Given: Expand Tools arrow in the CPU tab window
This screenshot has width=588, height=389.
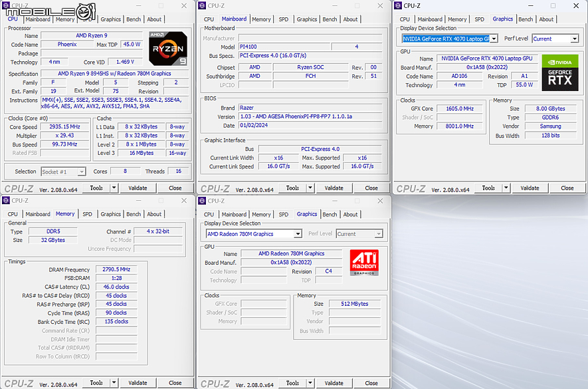Looking at the screenshot, I should (114, 188).
